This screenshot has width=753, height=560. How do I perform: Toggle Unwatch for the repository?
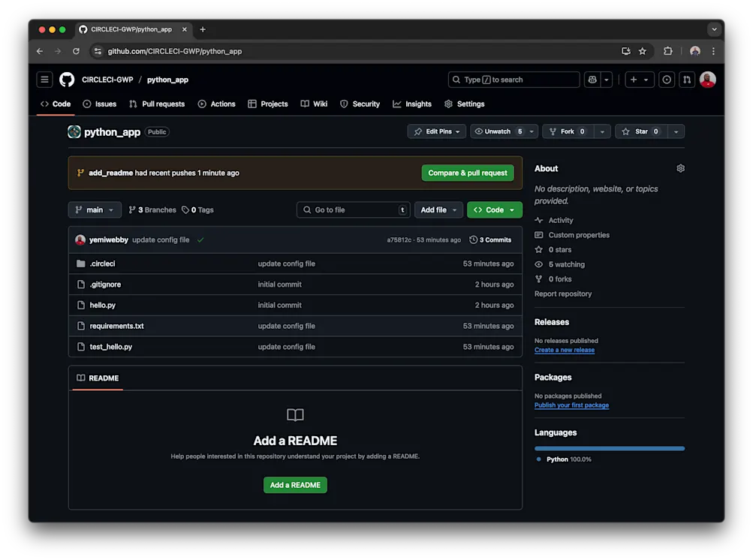498,131
